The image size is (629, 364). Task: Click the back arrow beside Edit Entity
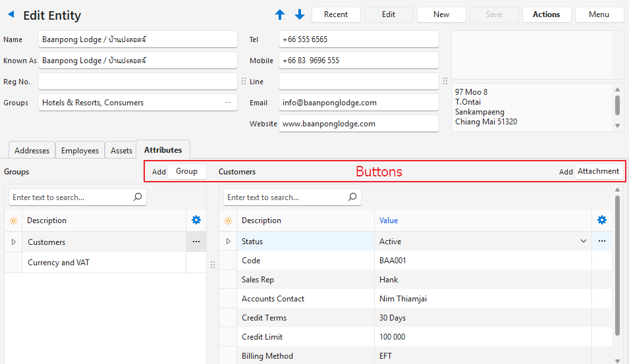(x=11, y=14)
